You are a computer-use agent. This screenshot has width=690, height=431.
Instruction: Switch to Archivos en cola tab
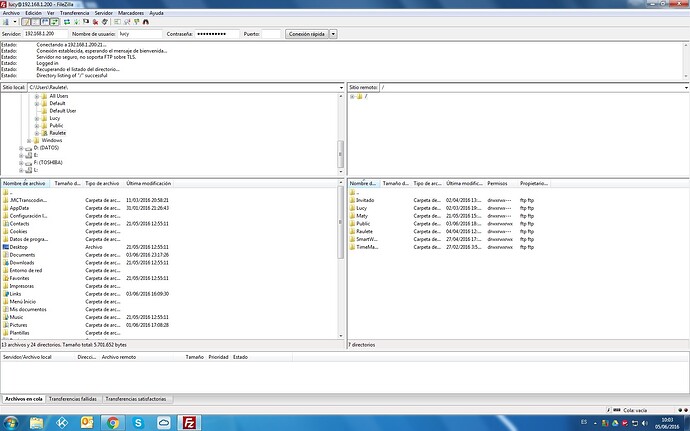(x=24, y=399)
